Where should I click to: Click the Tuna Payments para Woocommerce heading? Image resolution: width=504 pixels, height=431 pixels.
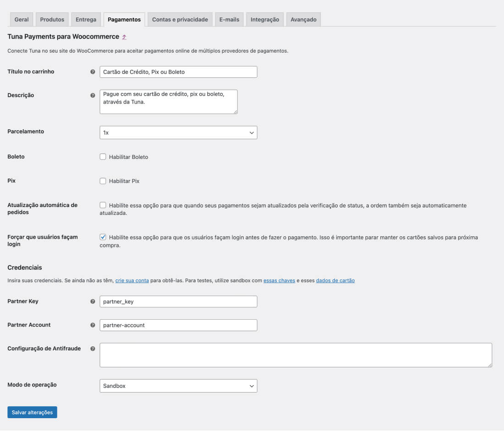click(x=63, y=37)
